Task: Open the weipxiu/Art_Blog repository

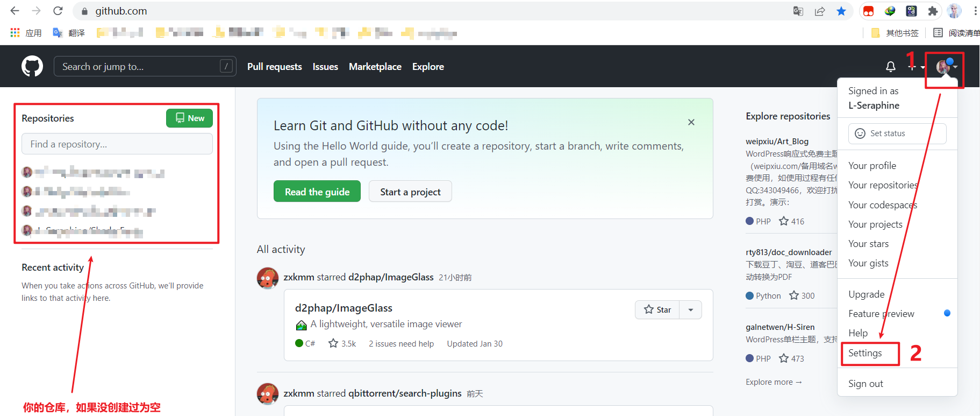Action: 777,141
